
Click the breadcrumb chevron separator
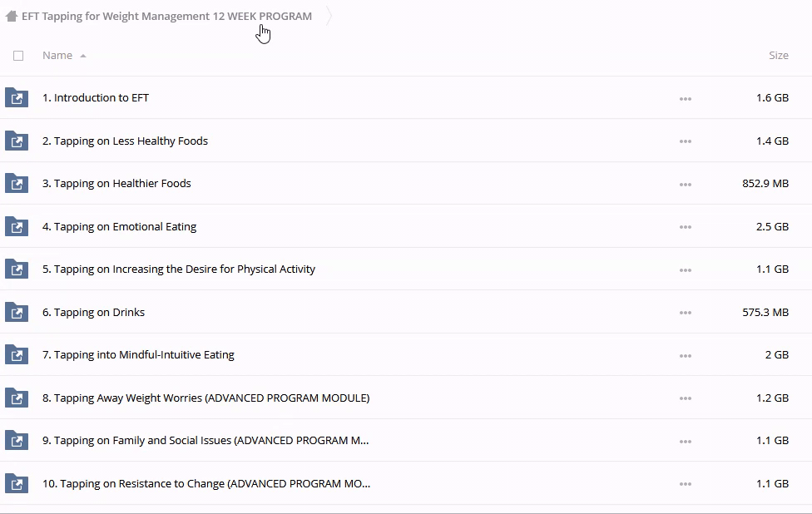pyautogui.click(x=329, y=16)
